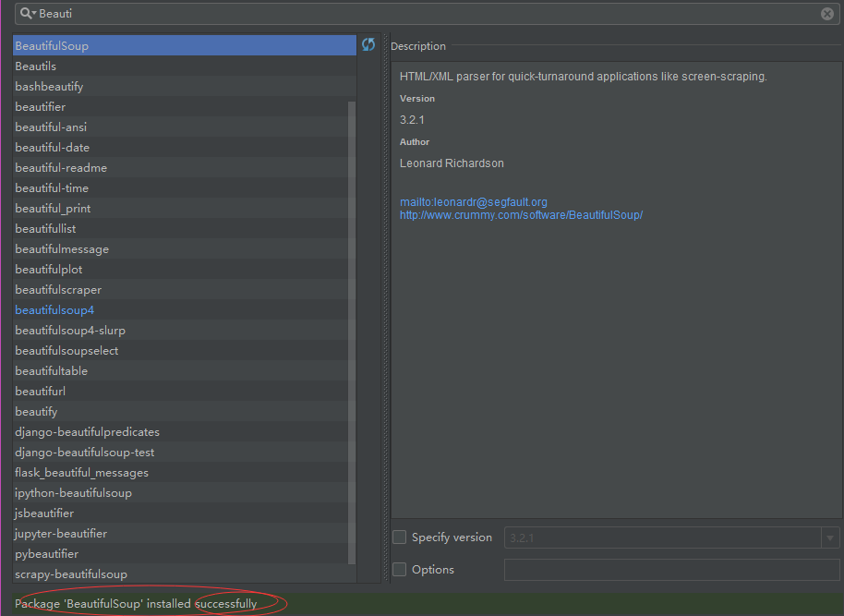844x616 pixels.
Task: Tick the Options checkbox
Action: pyautogui.click(x=400, y=570)
